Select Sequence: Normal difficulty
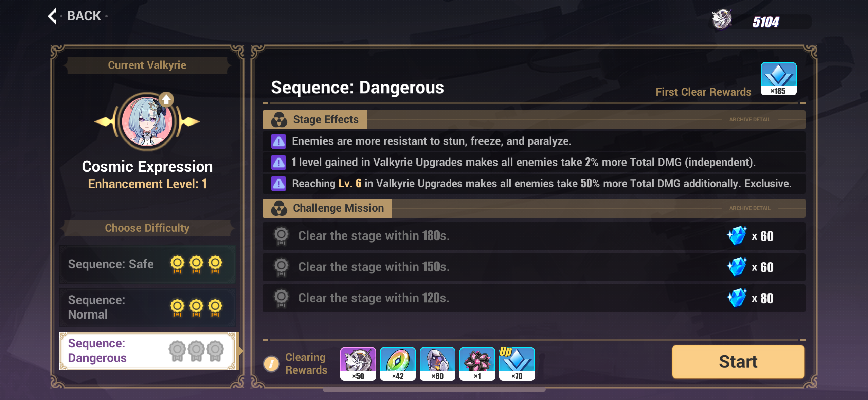Image resolution: width=868 pixels, height=400 pixels. point(147,307)
